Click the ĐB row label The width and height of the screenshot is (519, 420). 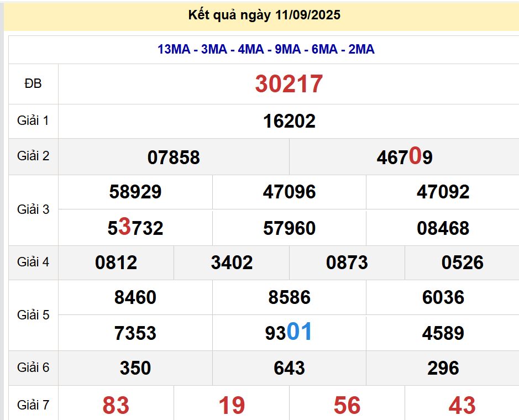coord(33,84)
